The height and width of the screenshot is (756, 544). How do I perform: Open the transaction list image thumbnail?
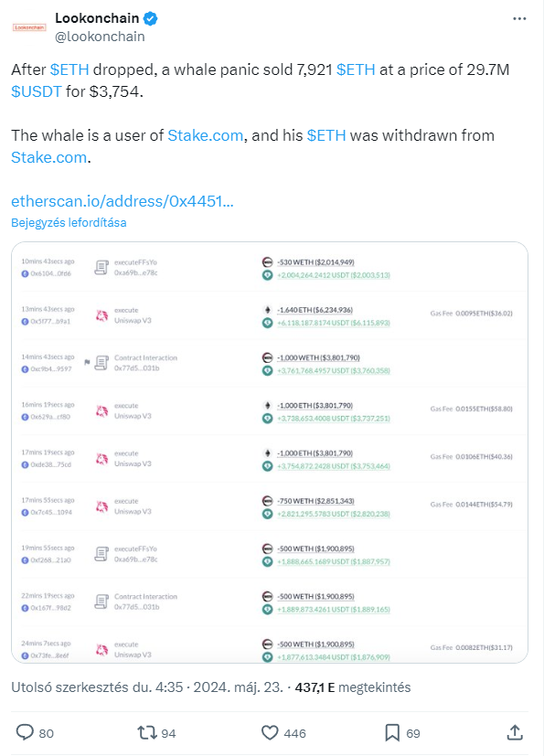point(270,453)
